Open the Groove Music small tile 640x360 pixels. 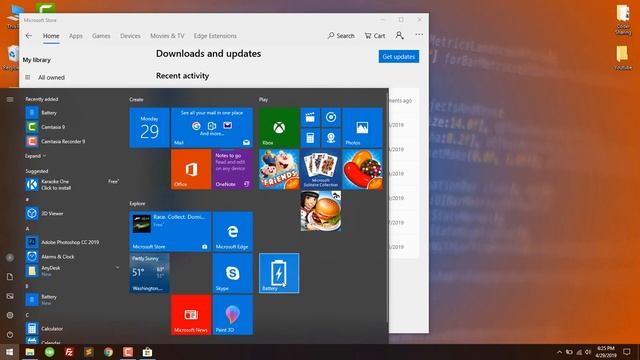pos(331,118)
